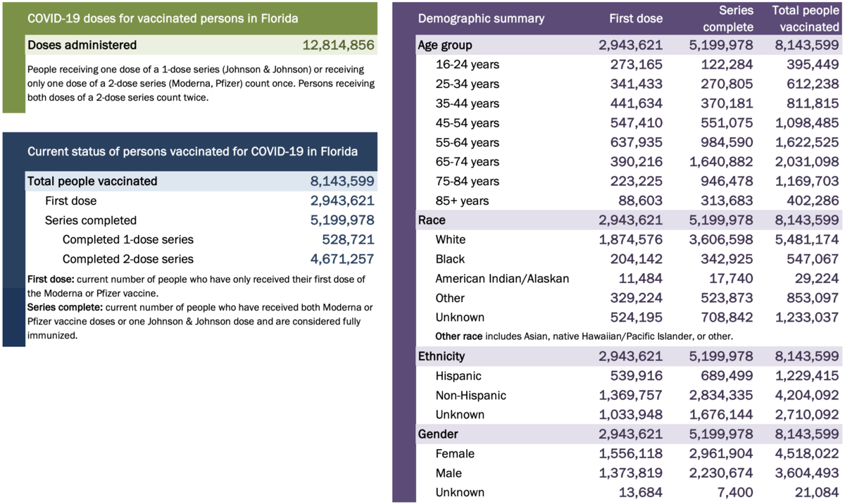This screenshot has width=845, height=504.
Task: Select the 'Gender' section header row
Action: tap(437, 434)
